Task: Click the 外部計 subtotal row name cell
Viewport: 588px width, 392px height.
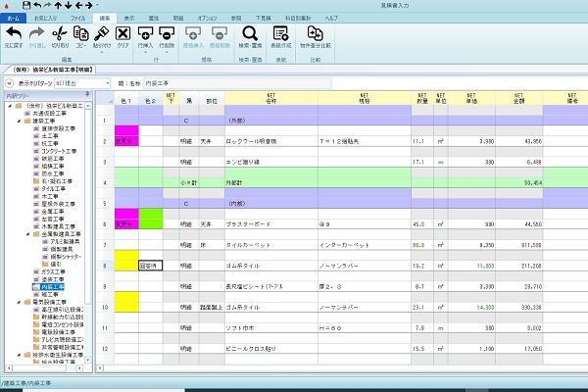Action: pos(271,182)
